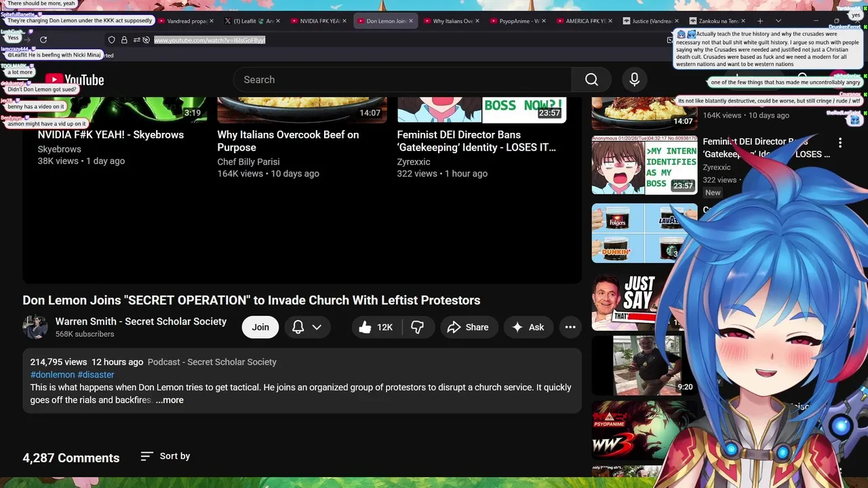Open more actions three-dot menu

pyautogui.click(x=570, y=327)
